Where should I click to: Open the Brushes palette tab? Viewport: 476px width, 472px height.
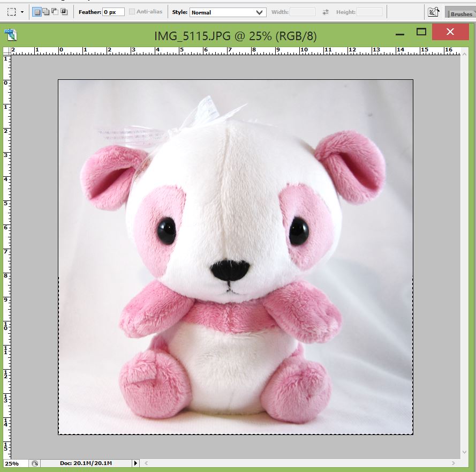click(x=461, y=14)
